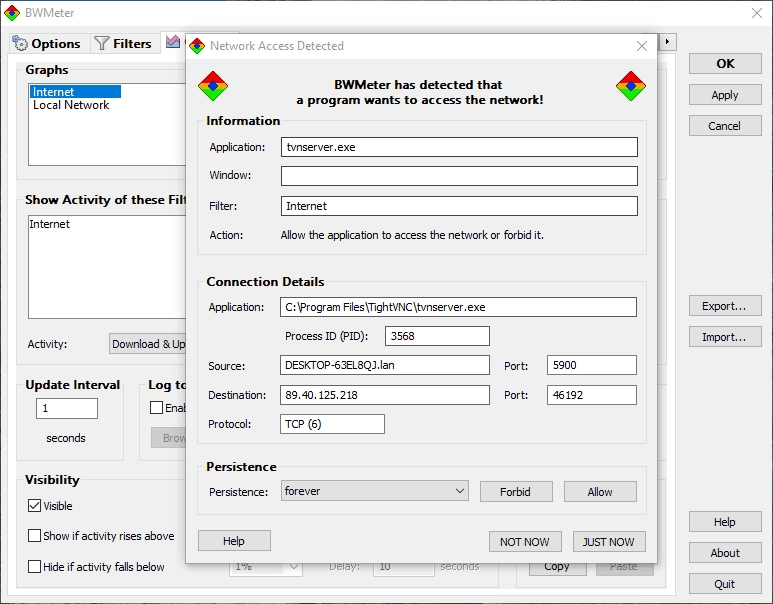
Task: Click the empty Window field
Action: [x=459, y=176]
